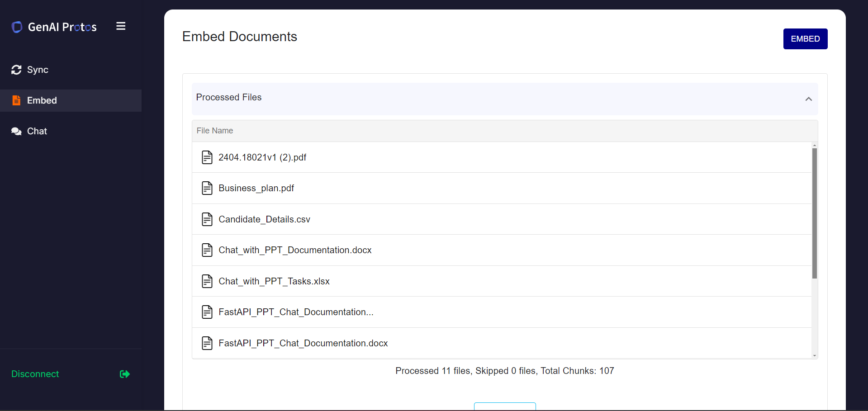Toggle the hamburger sidebar menu
Image resolution: width=868 pixels, height=411 pixels.
[x=121, y=26]
